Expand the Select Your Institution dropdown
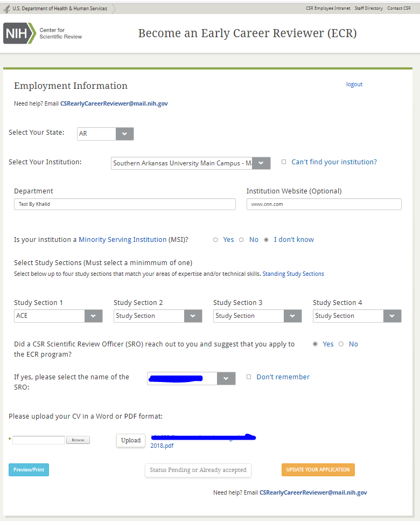 (261, 163)
